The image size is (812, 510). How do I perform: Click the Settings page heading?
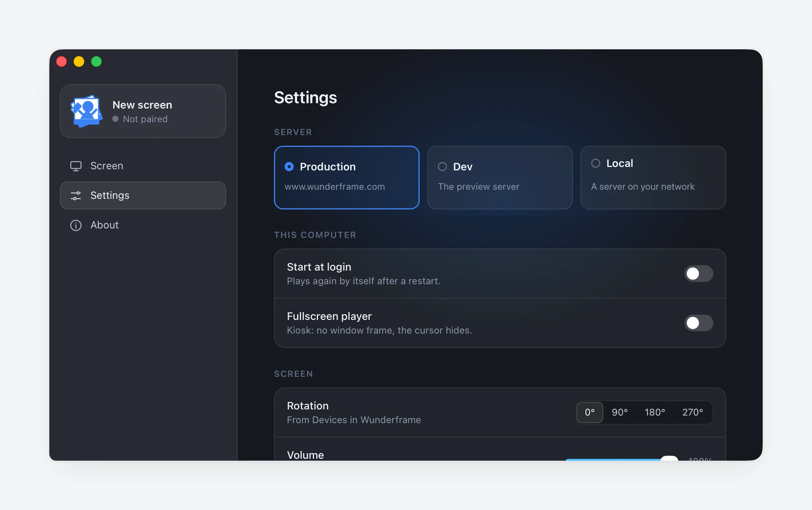click(305, 98)
